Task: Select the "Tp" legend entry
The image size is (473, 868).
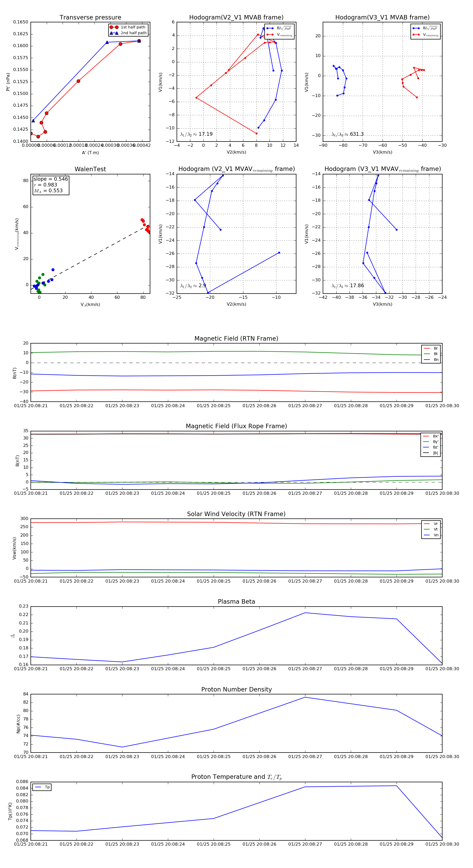Action: [42, 787]
